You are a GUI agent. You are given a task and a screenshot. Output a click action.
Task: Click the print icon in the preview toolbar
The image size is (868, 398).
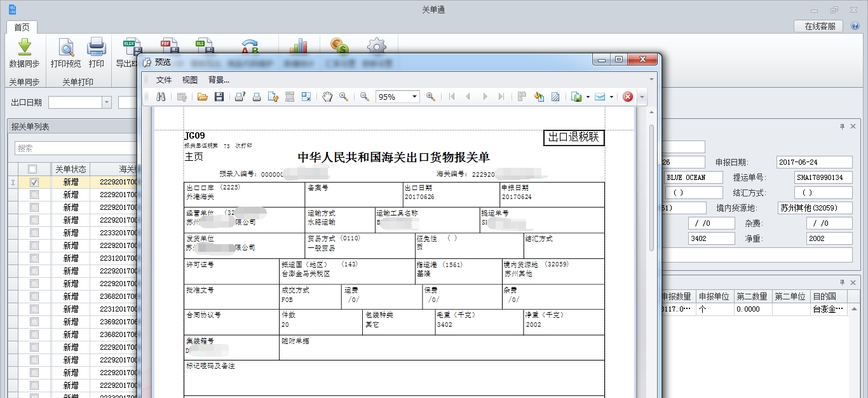point(256,97)
